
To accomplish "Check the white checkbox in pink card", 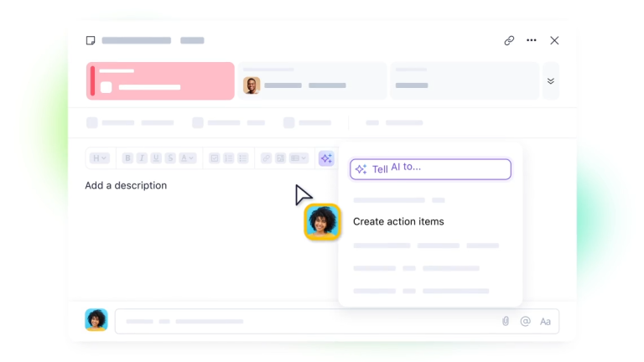I will pyautogui.click(x=106, y=87).
